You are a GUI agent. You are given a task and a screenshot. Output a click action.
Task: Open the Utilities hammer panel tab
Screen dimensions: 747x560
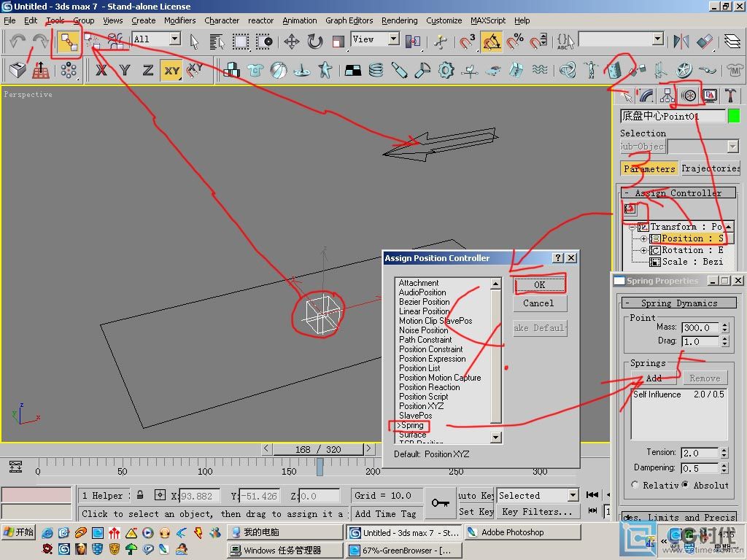pos(730,96)
